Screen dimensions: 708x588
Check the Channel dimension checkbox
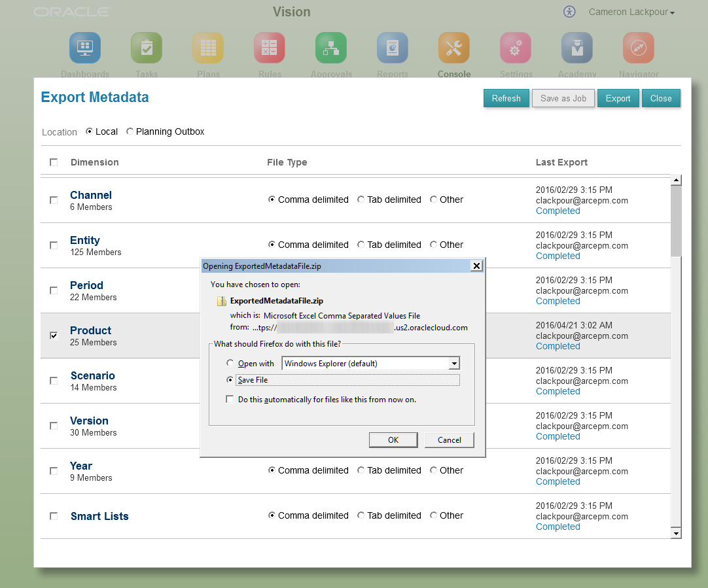tap(54, 200)
